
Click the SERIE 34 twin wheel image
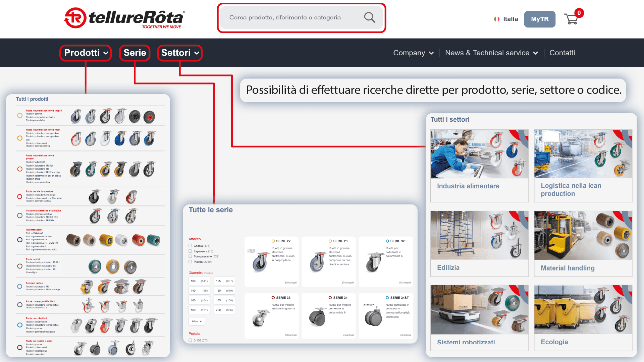tap(317, 316)
